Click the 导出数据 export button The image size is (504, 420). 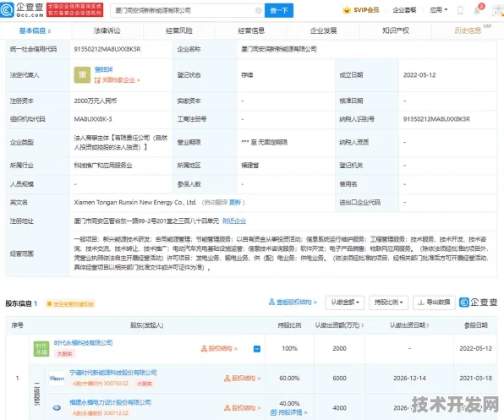434,303
